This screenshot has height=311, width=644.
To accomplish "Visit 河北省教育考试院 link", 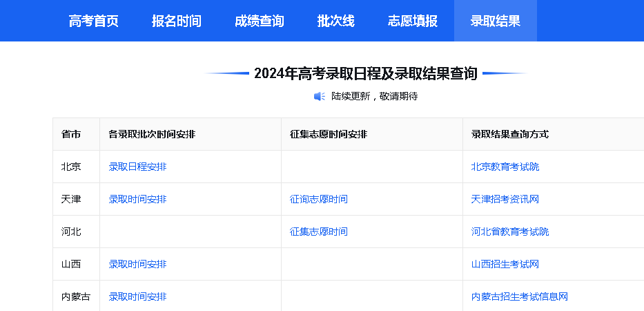I will pos(510,232).
